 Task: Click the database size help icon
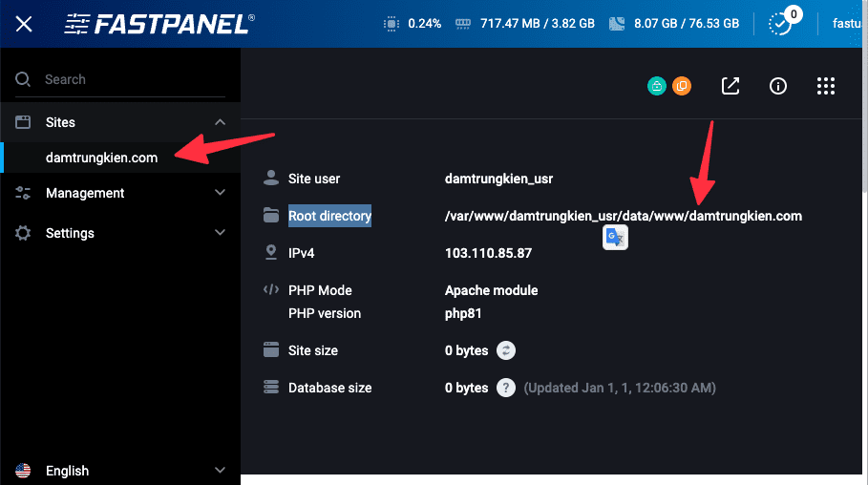point(506,388)
